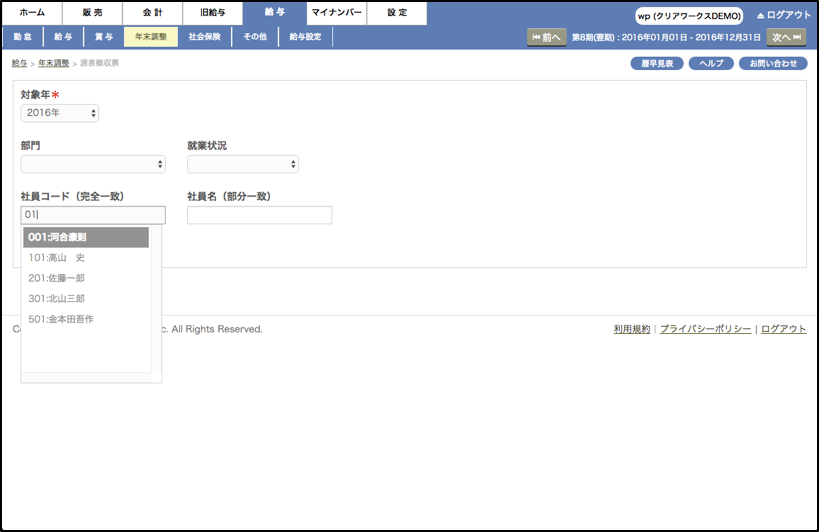
Task: Select suggestion 501:金本田吾作
Action: click(86, 318)
